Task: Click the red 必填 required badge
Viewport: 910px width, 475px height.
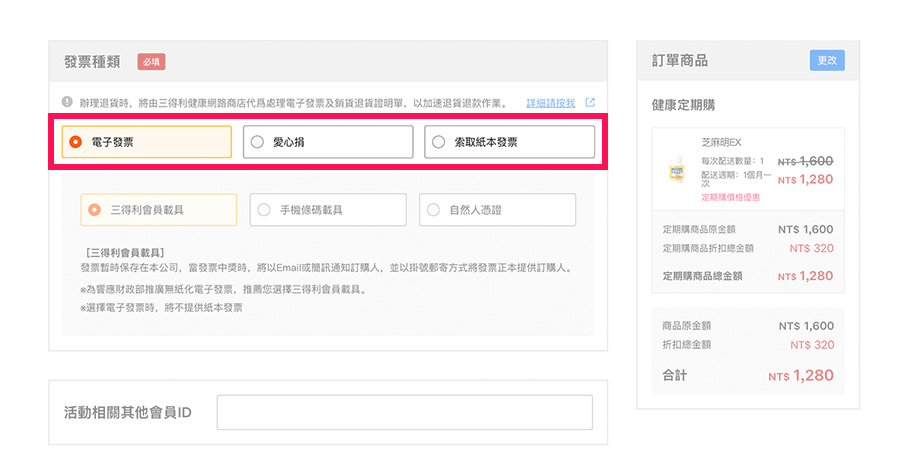Action: coord(151,62)
